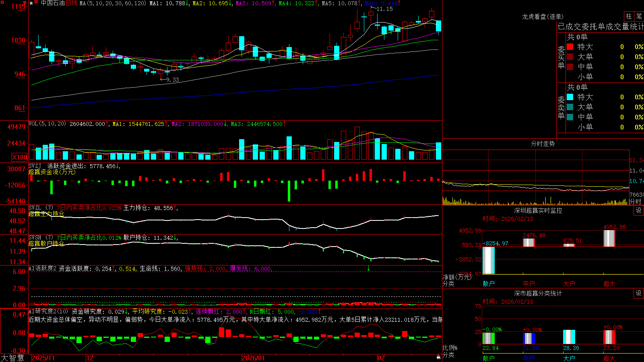Click the 2025/11 timeline marker
Image resolution: width=644 pixels, height=362 pixels.
[x=43, y=358]
